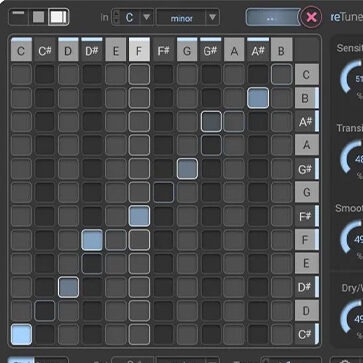This screenshot has width=363, height=363.
Task: Click the grid cell mapping B to C#
Action: [282, 334]
